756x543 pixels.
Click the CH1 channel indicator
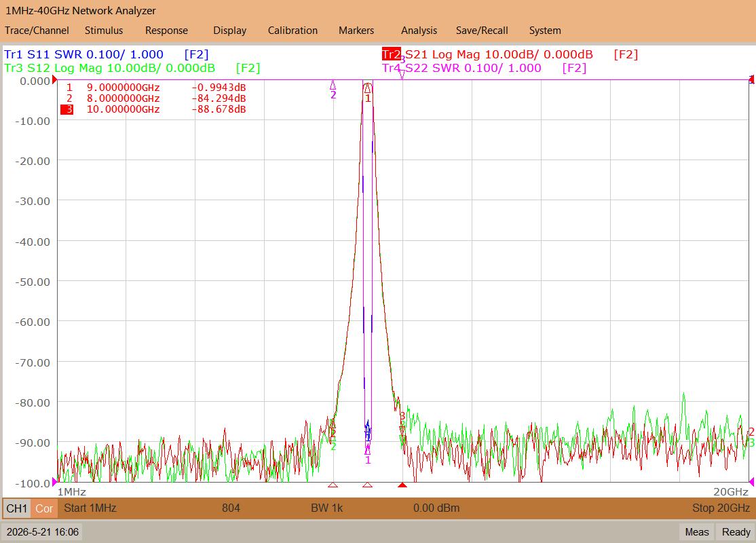click(17, 508)
